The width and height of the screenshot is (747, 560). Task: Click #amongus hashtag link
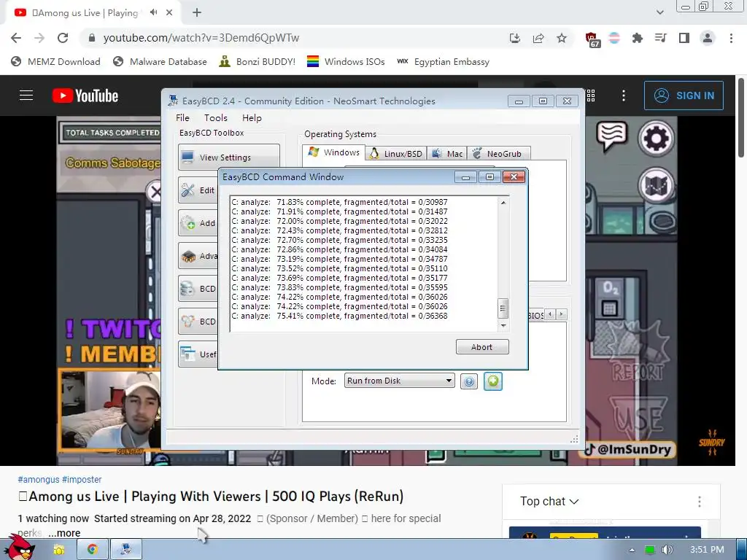[x=39, y=480]
